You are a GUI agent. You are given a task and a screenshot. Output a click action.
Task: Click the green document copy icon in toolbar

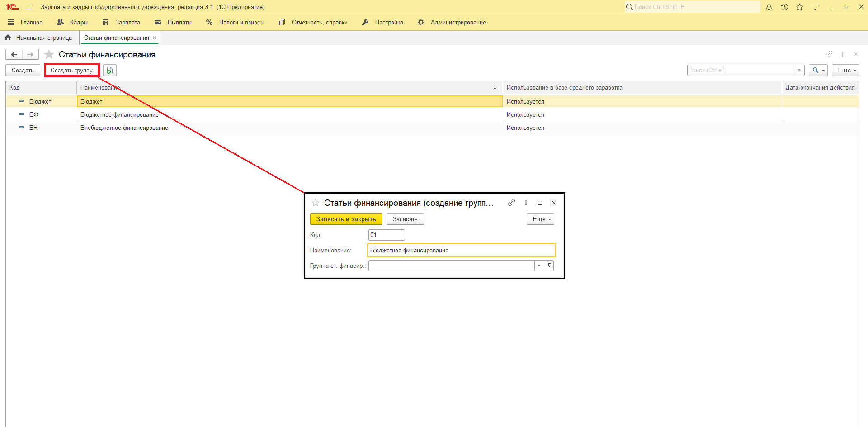110,71
